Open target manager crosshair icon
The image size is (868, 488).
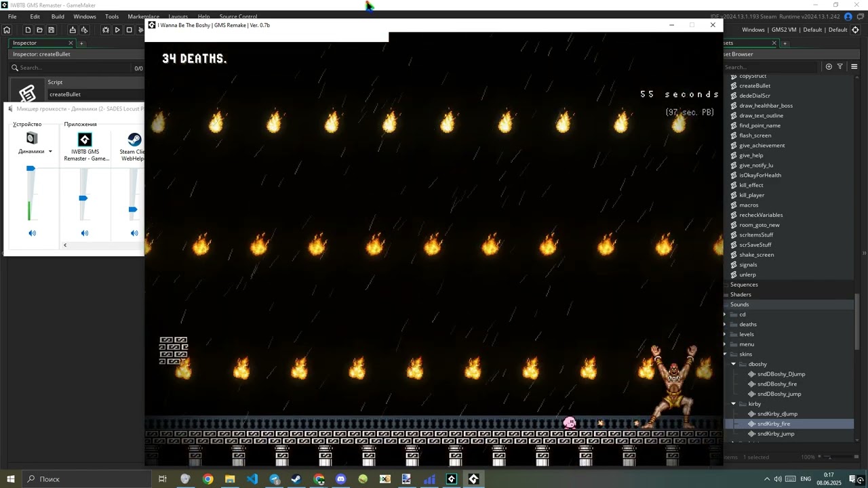pos(855,30)
